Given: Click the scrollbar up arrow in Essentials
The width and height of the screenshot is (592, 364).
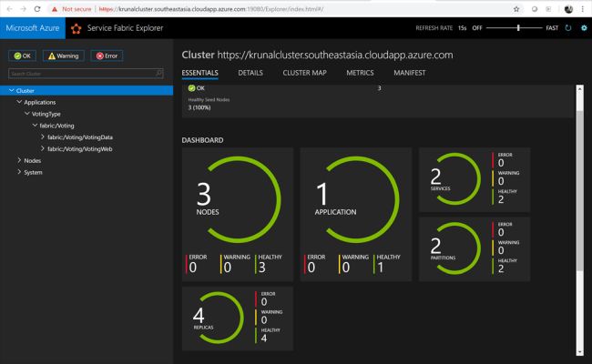Looking at the screenshot, I should pyautogui.click(x=579, y=88).
